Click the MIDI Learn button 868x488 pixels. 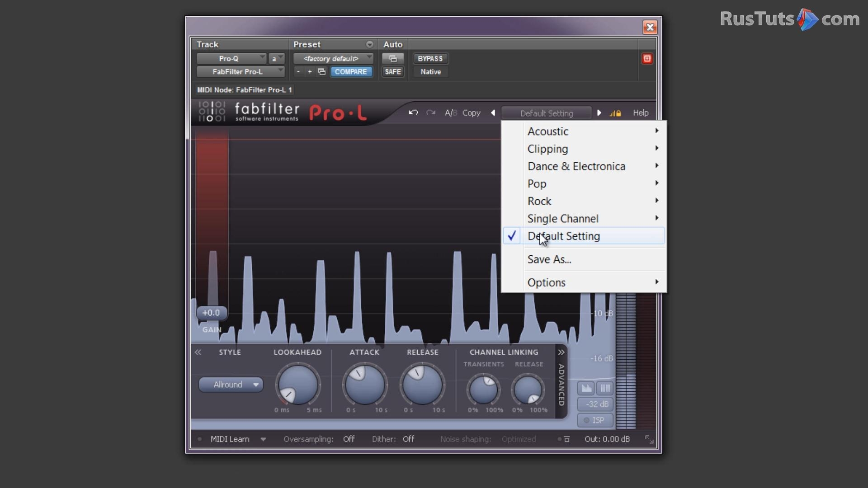tap(230, 439)
